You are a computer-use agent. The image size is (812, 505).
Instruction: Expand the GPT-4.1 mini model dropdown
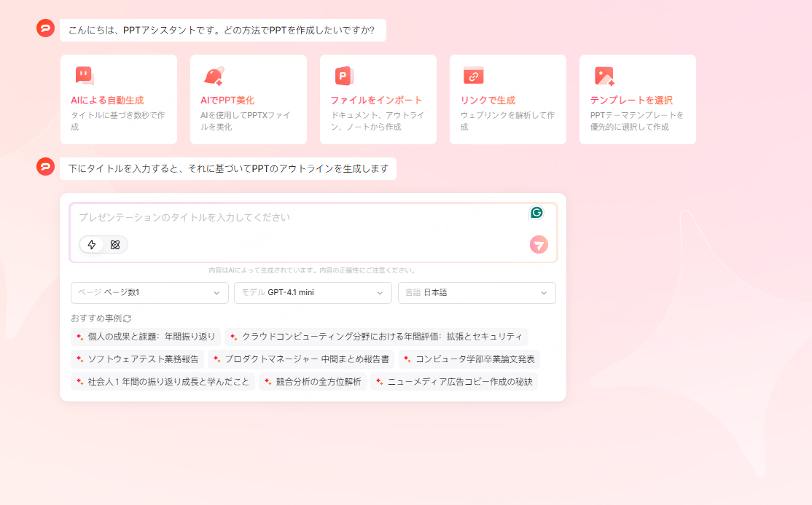point(313,293)
